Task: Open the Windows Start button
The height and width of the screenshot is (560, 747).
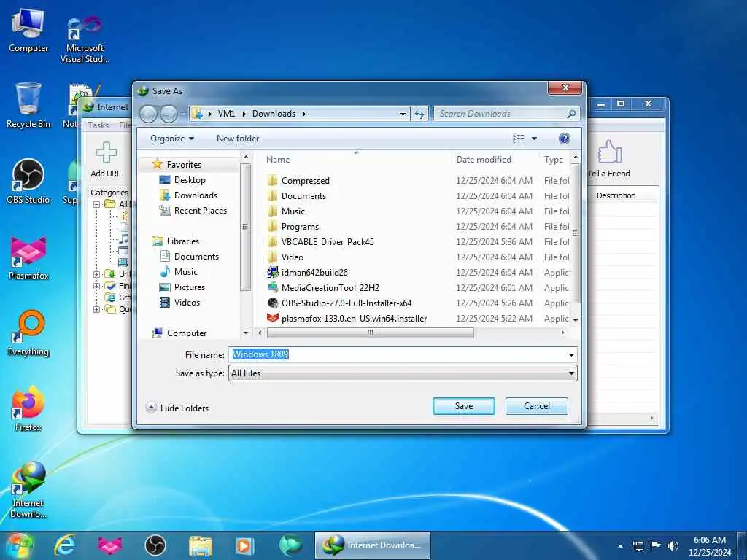Action: click(18, 545)
